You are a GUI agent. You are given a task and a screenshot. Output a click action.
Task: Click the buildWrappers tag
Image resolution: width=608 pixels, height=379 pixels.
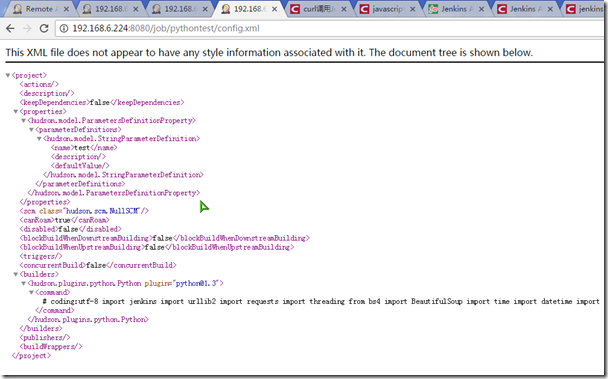click(x=51, y=347)
